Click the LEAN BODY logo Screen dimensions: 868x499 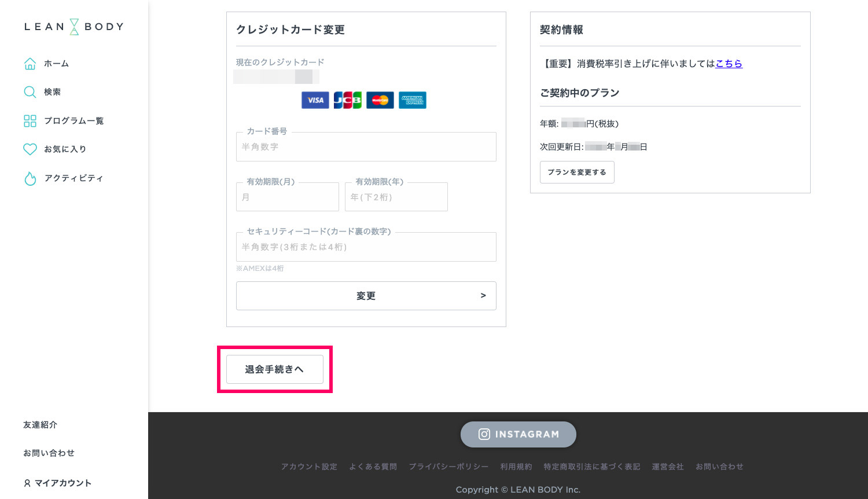74,27
